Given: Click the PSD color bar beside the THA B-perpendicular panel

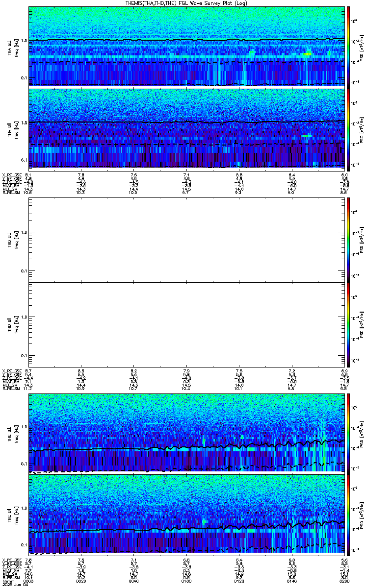Looking at the screenshot, I should click(x=348, y=47).
